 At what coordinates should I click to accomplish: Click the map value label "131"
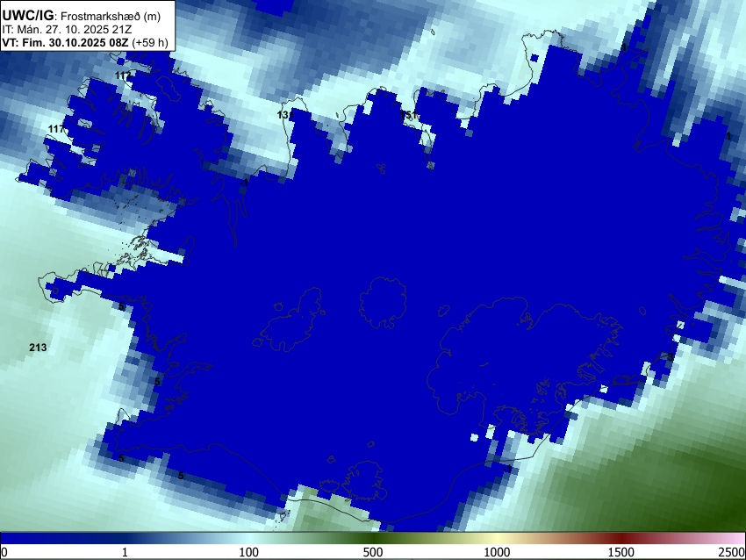[285, 115]
